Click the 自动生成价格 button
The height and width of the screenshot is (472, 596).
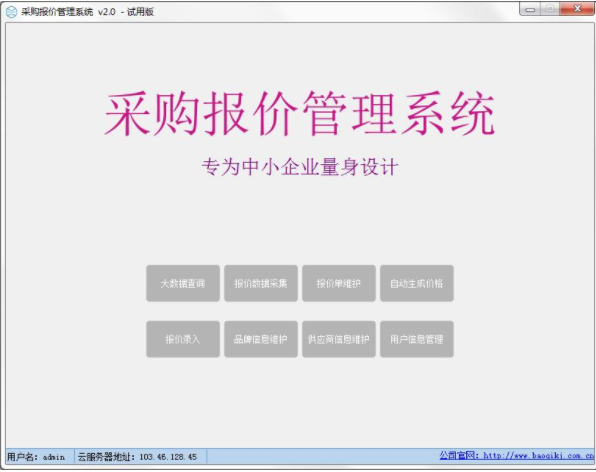[x=417, y=283]
